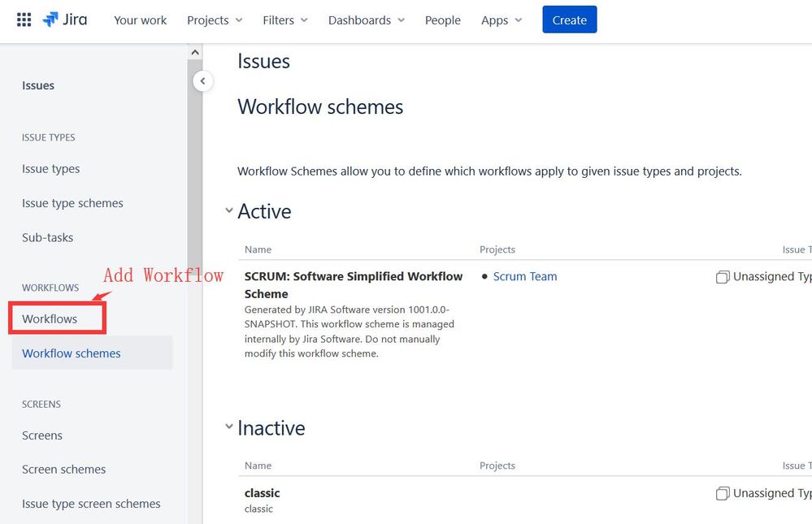Click the sidebar scroll-up arrow
The width and height of the screenshot is (812, 524).
(x=195, y=52)
